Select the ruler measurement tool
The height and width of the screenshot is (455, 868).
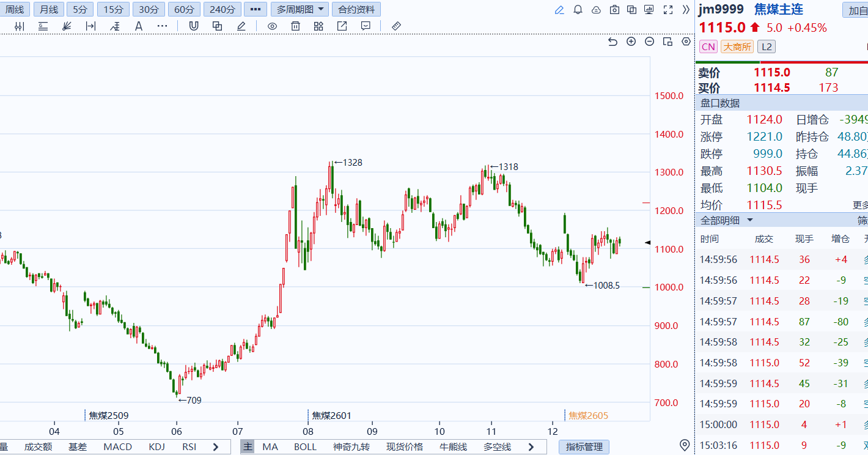395,26
